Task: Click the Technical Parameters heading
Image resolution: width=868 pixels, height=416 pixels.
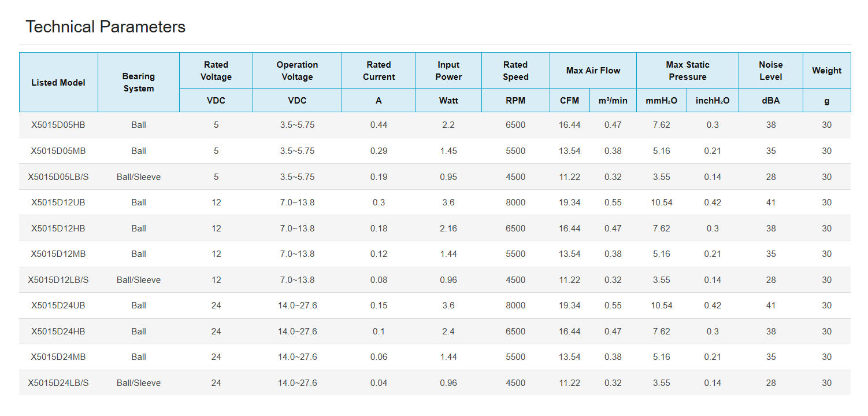Action: (x=106, y=27)
